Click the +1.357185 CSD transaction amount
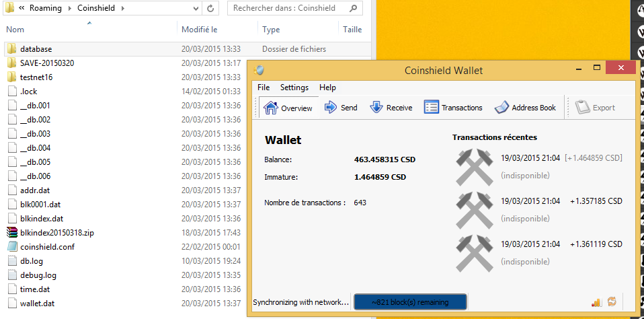This screenshot has height=319, width=644. point(596,201)
